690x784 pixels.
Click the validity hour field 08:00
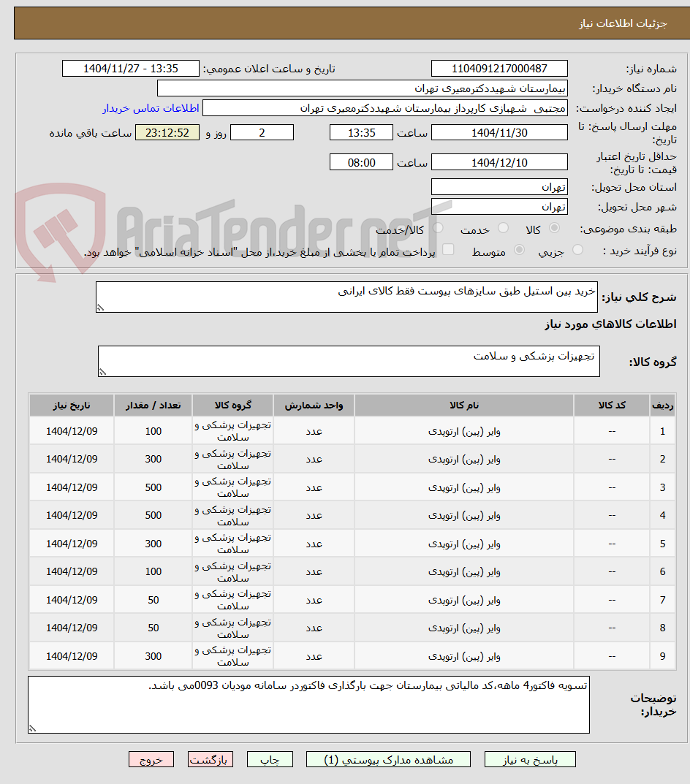(x=361, y=162)
